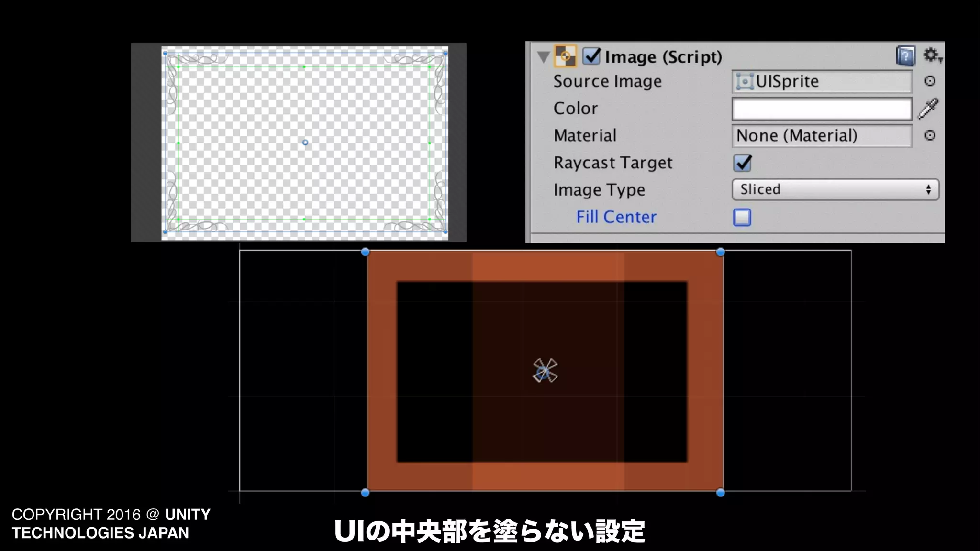Click the Source Image label
This screenshot has width=980, height=551.
(x=608, y=81)
